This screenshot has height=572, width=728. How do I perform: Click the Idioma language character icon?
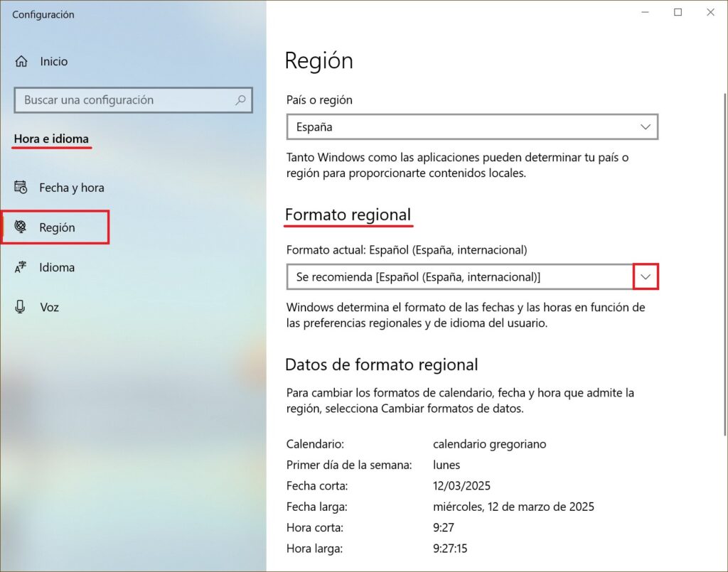(21, 267)
